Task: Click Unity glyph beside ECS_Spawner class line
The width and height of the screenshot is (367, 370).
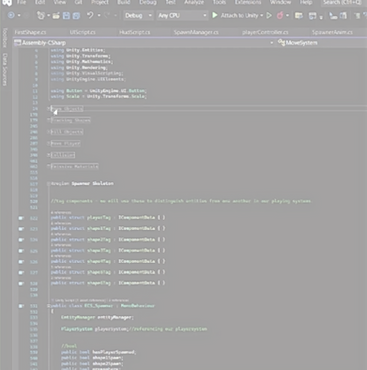Action: coord(21,306)
